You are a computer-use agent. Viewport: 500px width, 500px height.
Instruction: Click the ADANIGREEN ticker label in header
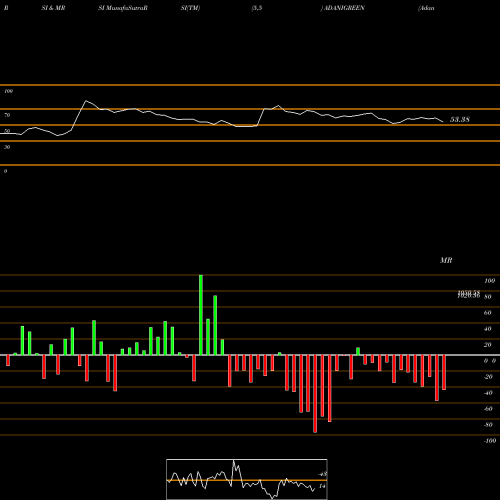pyautogui.click(x=344, y=8)
